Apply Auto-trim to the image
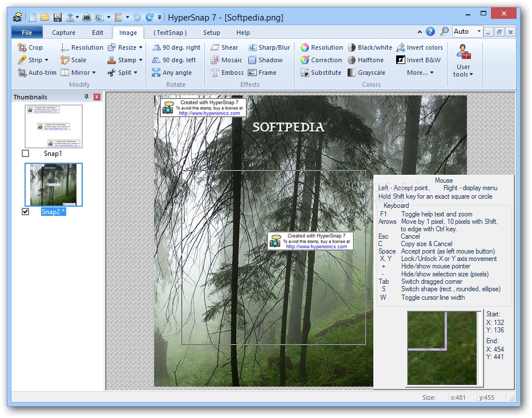The height and width of the screenshot is (418, 532). coord(37,73)
